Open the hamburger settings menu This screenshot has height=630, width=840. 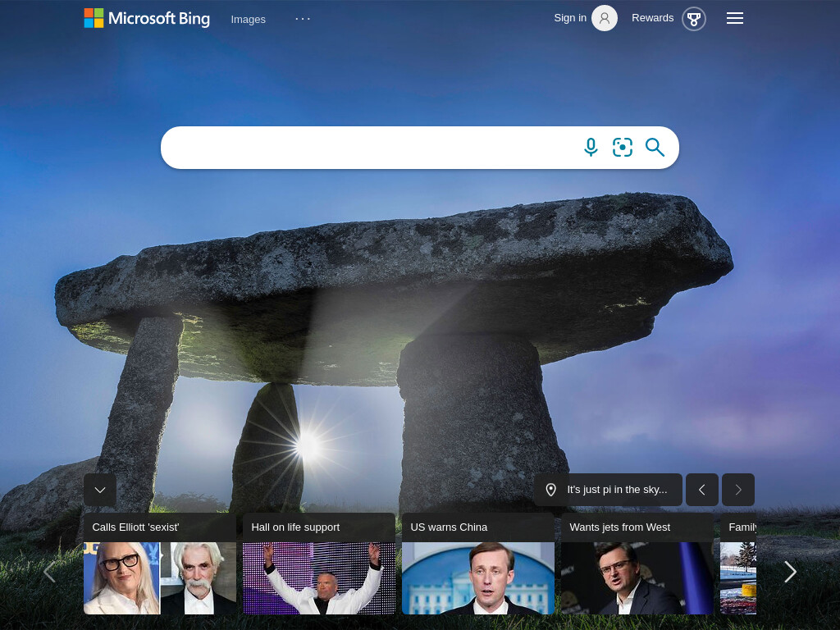pyautogui.click(x=734, y=18)
